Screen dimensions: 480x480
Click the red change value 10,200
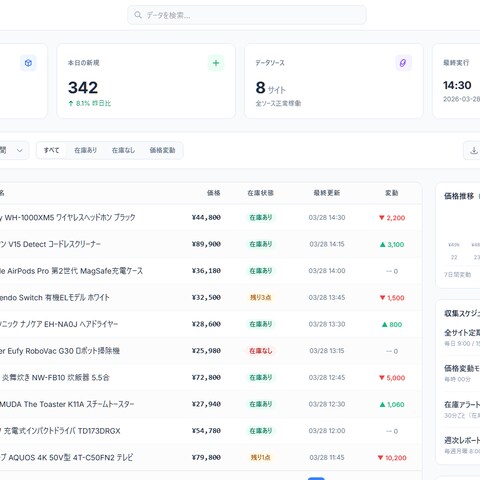pos(392,458)
